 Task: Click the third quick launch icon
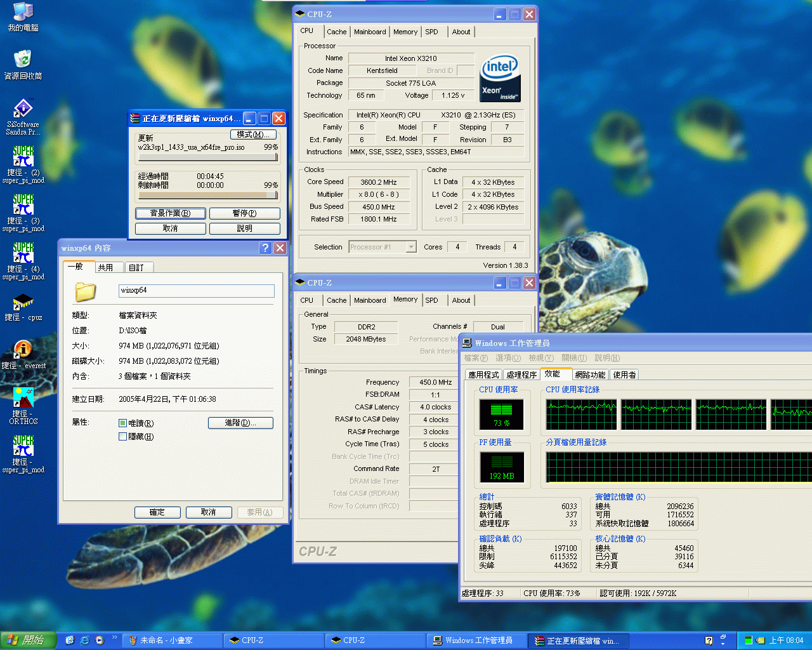[100, 640]
